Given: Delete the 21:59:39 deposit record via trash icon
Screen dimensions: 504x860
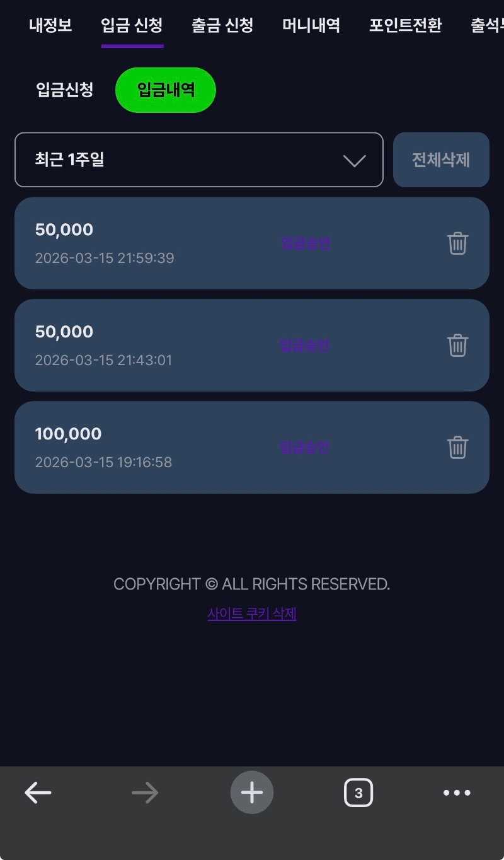Looking at the screenshot, I should point(457,243).
